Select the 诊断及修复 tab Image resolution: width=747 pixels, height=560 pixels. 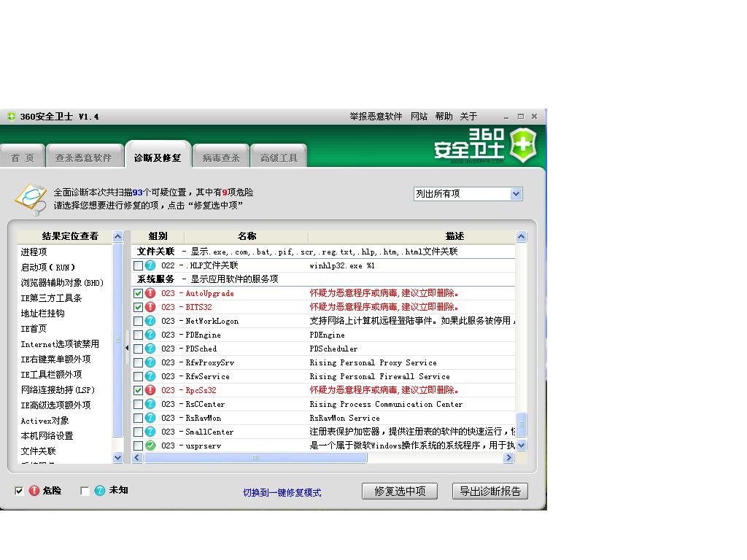[158, 156]
